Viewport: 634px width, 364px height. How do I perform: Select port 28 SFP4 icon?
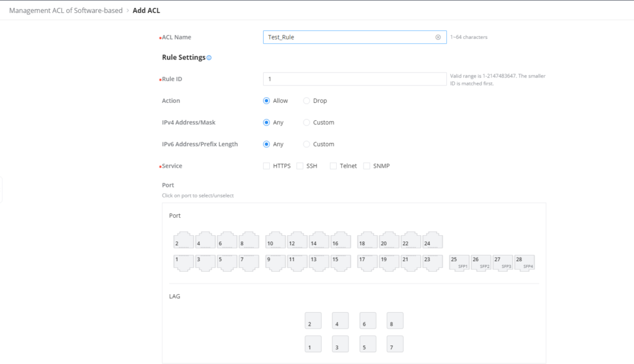[x=525, y=263]
